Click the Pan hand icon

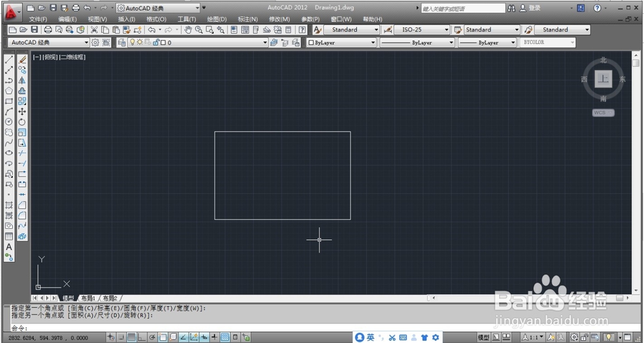(x=187, y=30)
